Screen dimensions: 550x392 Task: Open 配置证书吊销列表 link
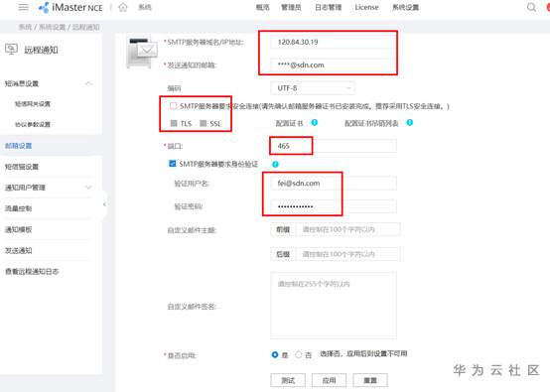[x=371, y=123]
